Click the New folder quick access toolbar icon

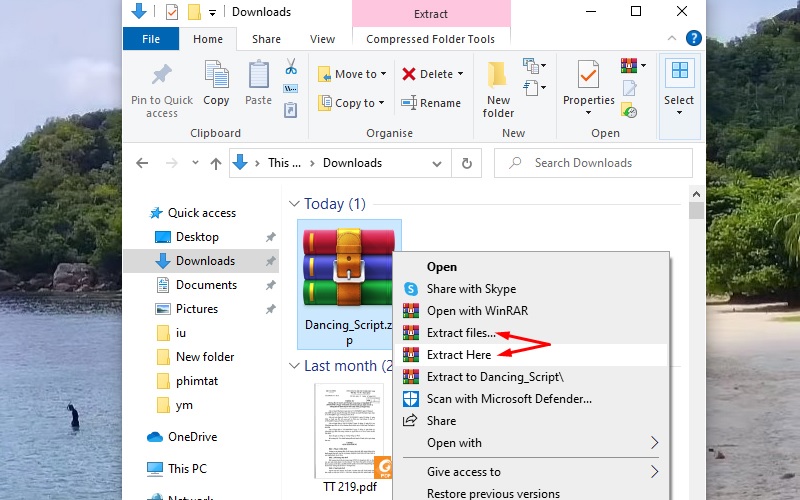[194, 12]
